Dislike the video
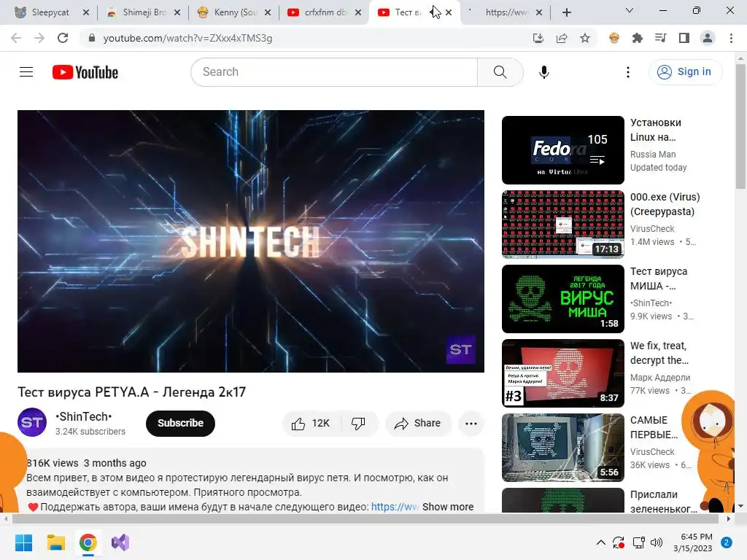Screen dimensions: 747x560 pos(358,424)
